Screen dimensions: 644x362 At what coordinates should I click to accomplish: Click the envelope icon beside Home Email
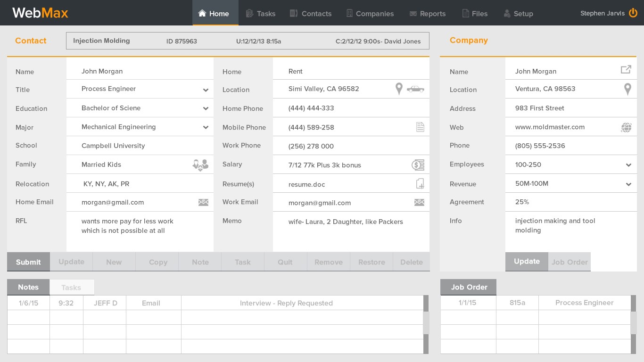coord(203,202)
